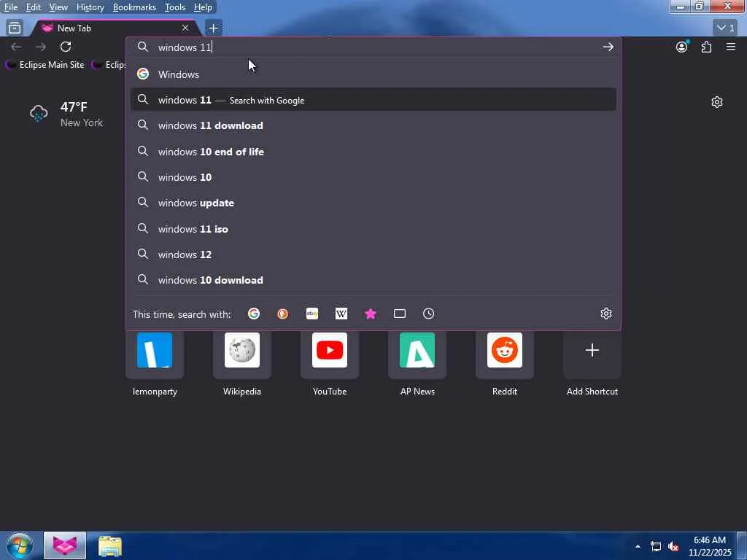Click the New York weather location
This screenshot has width=747, height=560.
82,122
